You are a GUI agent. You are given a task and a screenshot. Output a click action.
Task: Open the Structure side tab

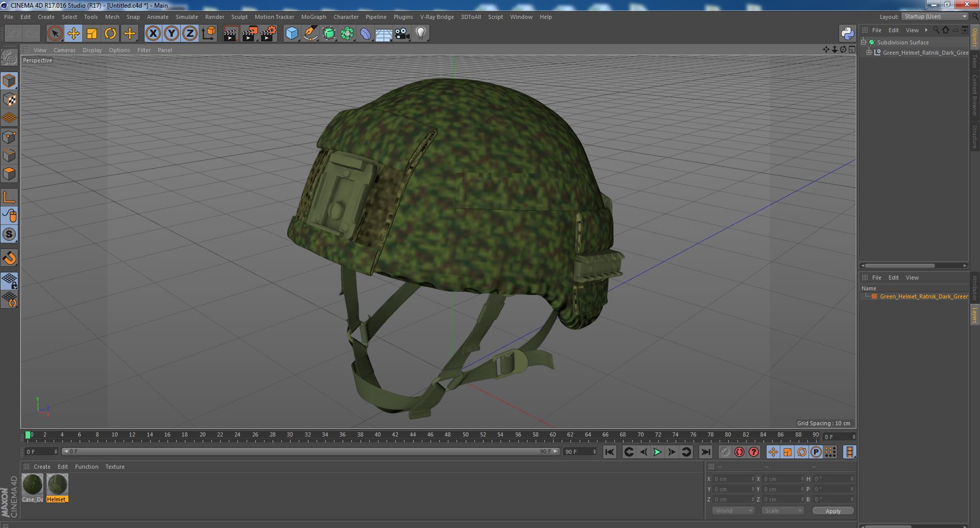click(975, 136)
